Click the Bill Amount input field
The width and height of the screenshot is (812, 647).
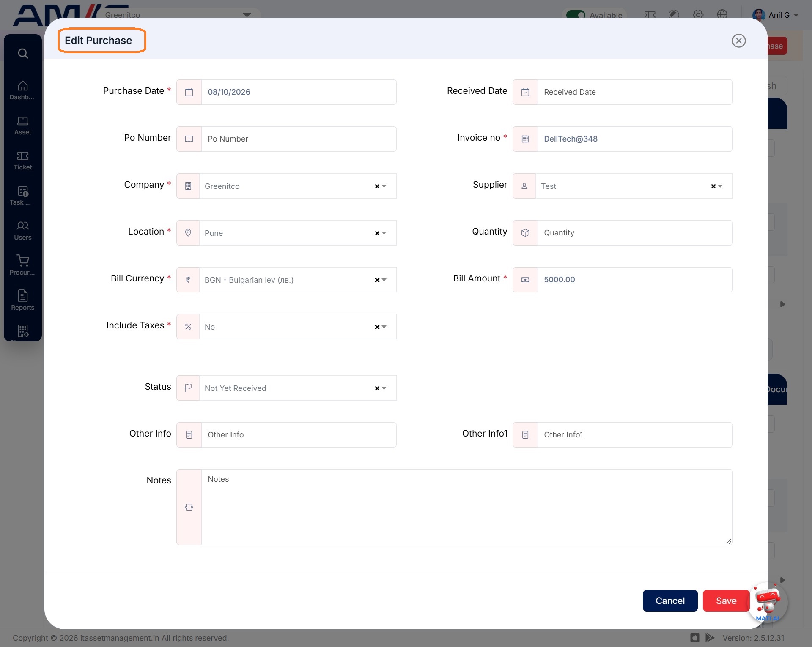pos(635,280)
